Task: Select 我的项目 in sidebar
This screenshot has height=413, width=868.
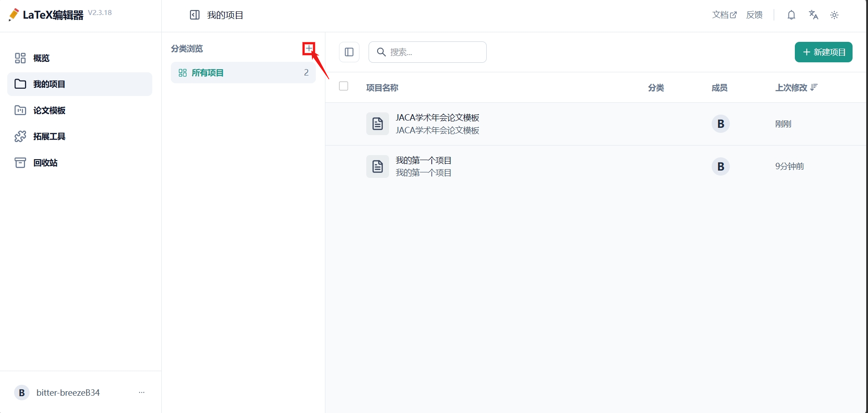Action: [x=80, y=84]
